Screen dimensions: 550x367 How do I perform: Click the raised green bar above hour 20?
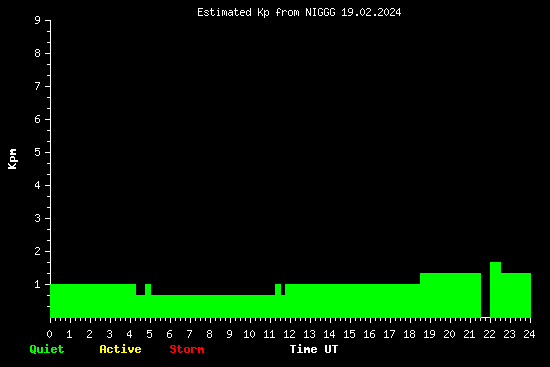(x=450, y=295)
